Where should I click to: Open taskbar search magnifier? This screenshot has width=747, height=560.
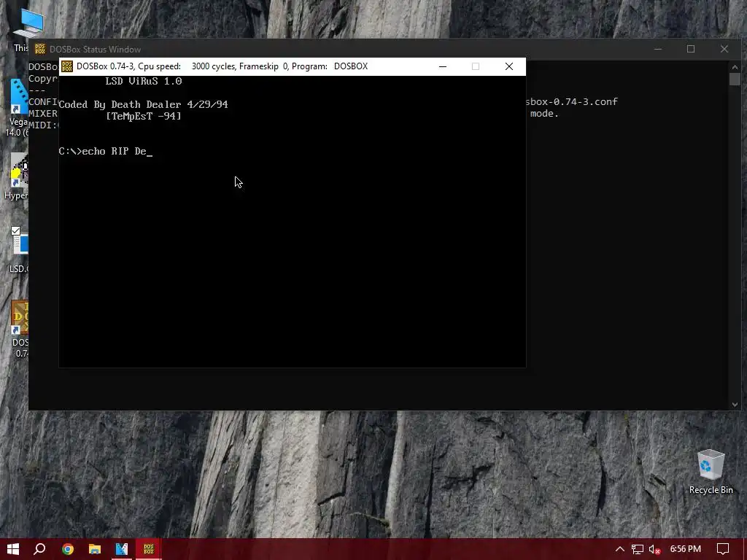(x=40, y=549)
